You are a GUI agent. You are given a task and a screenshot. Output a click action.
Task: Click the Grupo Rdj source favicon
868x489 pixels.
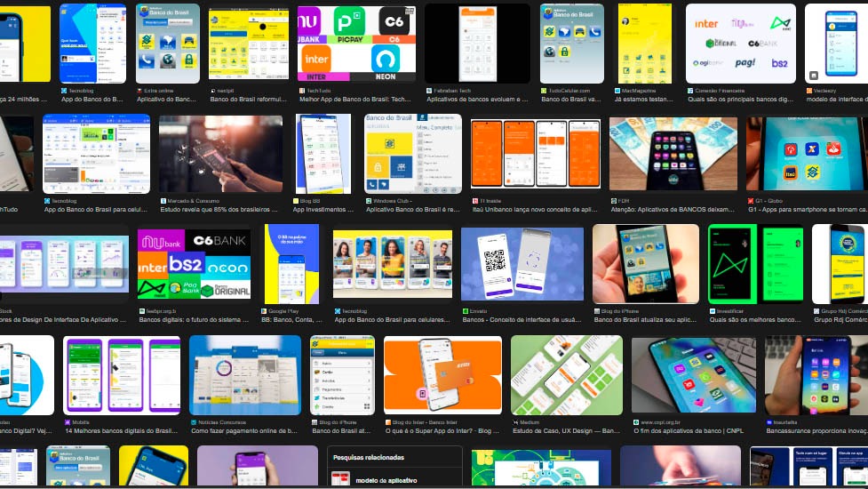click(x=816, y=311)
